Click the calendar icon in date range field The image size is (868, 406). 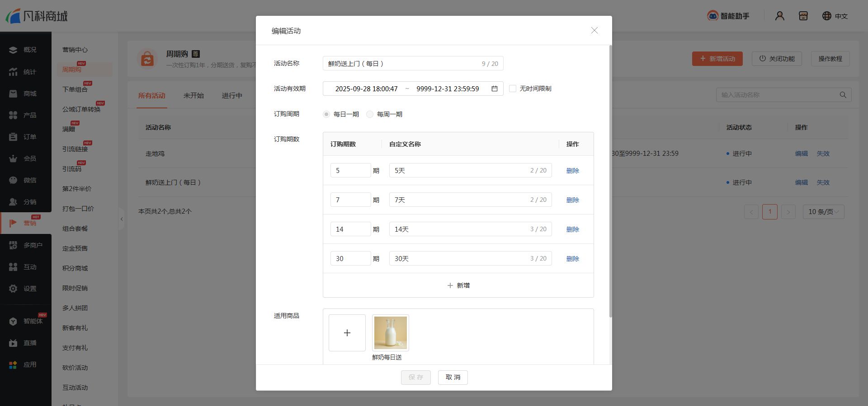495,89
